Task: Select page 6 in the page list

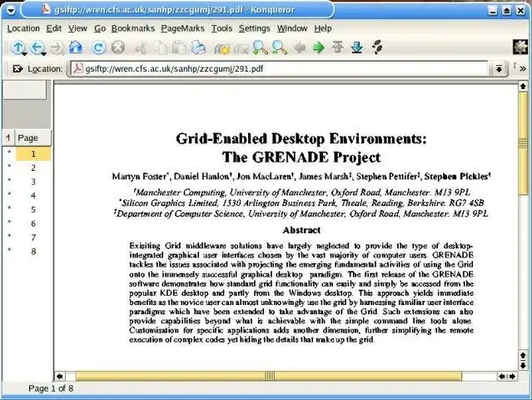Action: (x=33, y=223)
